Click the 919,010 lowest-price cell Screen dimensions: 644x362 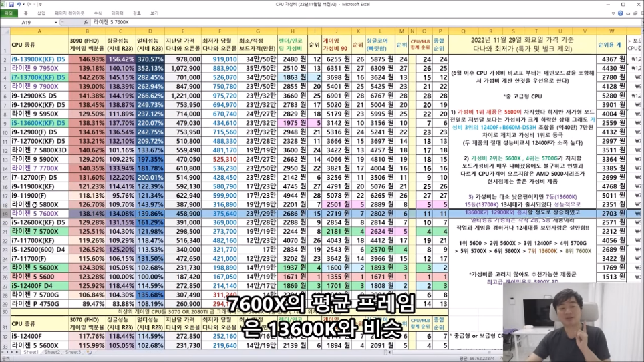click(x=220, y=59)
